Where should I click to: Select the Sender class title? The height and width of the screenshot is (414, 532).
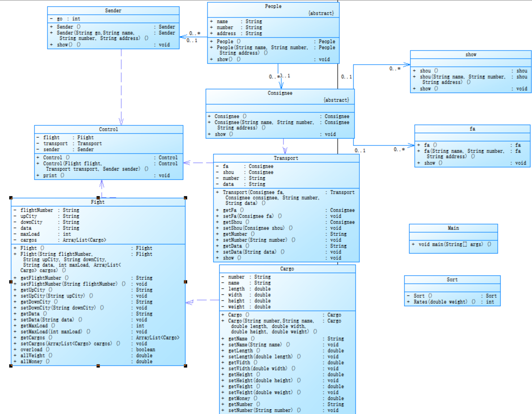(x=113, y=10)
